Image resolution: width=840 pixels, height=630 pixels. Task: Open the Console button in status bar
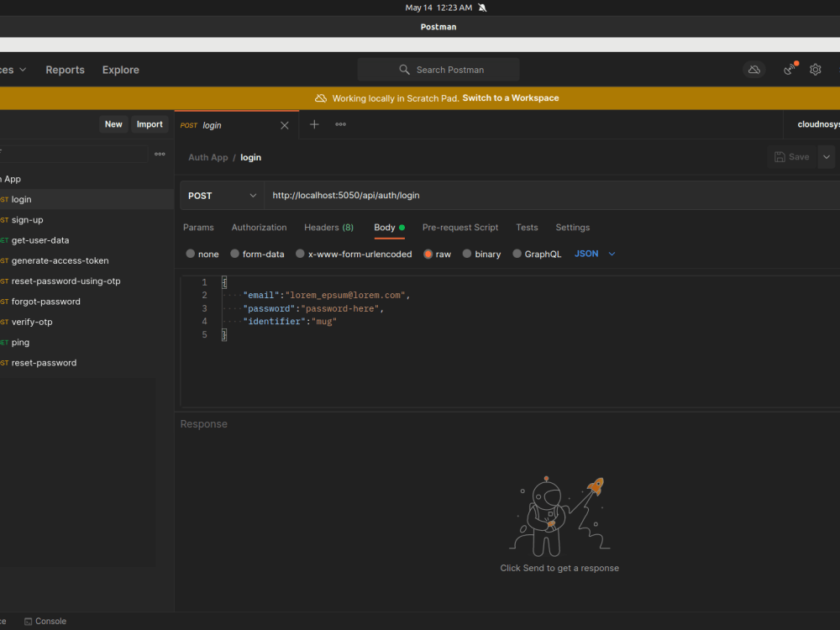[45, 622]
